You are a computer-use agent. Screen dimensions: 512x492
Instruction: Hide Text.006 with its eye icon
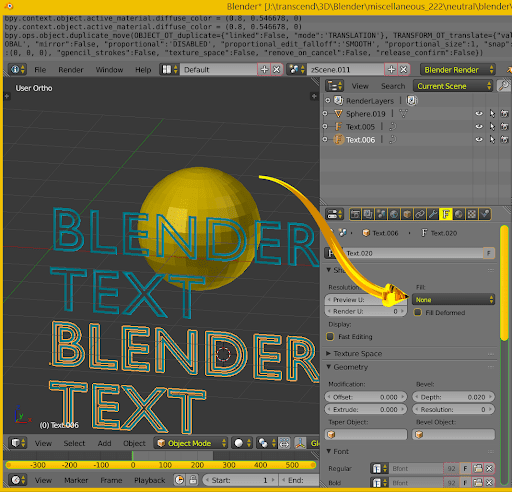pos(479,140)
